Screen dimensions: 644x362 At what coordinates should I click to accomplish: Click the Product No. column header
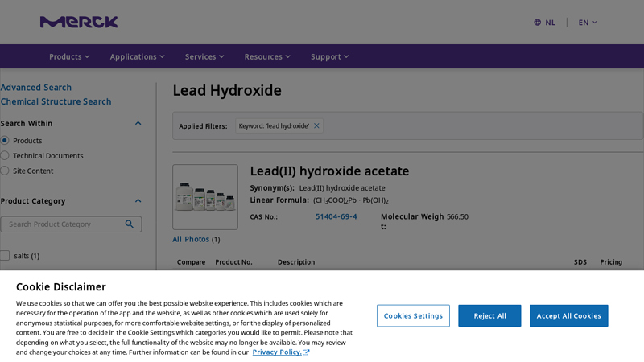(x=233, y=262)
